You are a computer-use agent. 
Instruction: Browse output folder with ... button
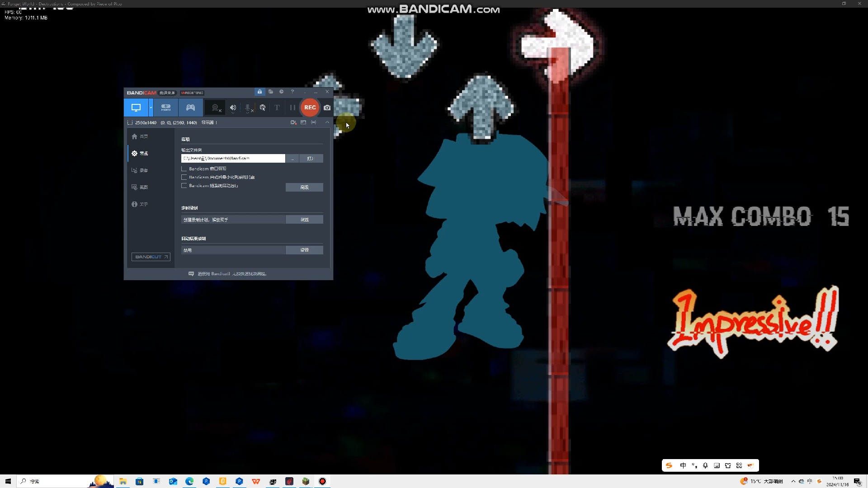click(292, 159)
